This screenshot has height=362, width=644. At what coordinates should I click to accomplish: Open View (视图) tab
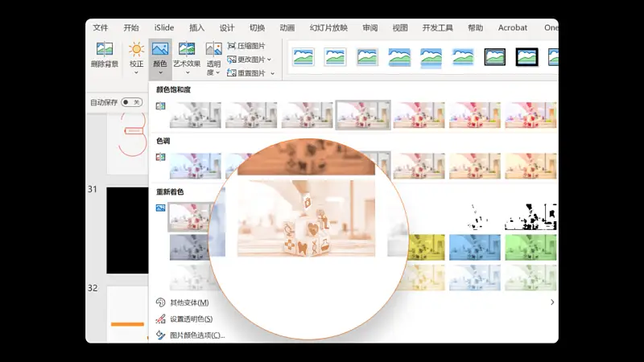tap(400, 27)
